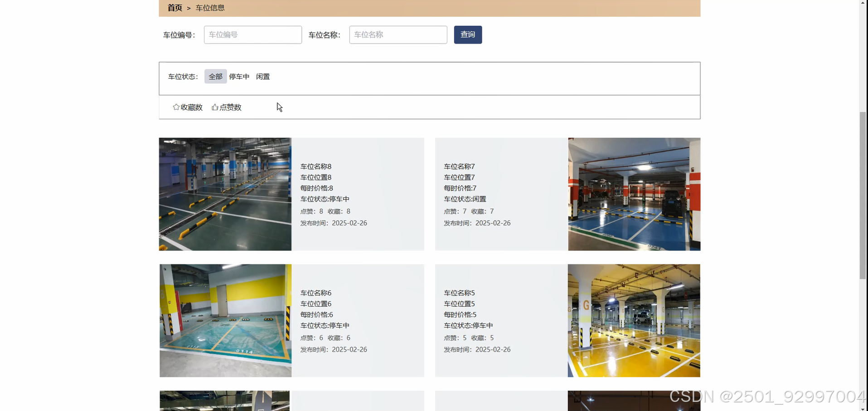Click 点赞：6 count on card 6

312,338
